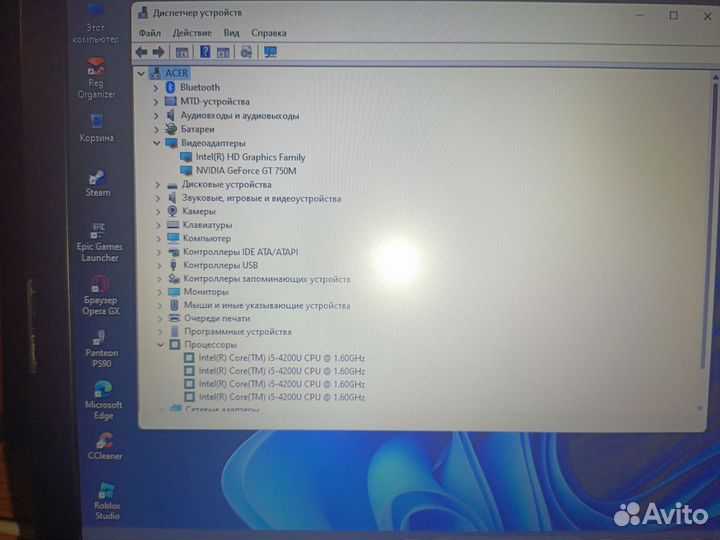Screen dimensions: 720x540
Task: Open the Вид menu
Action: (231, 33)
